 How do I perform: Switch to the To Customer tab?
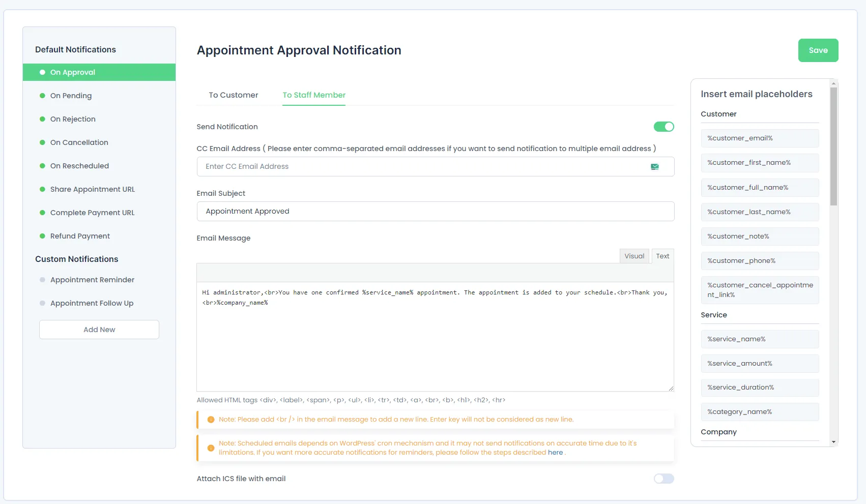point(233,95)
